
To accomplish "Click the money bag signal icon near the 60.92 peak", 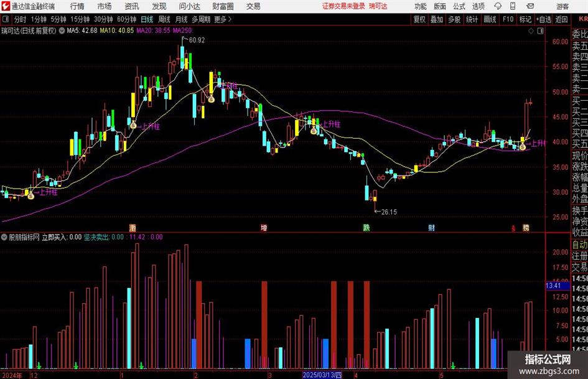I will click(211, 99).
